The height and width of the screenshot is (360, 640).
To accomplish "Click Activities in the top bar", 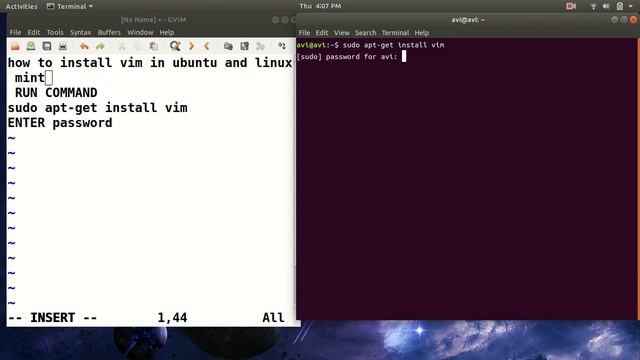I will 21,6.
